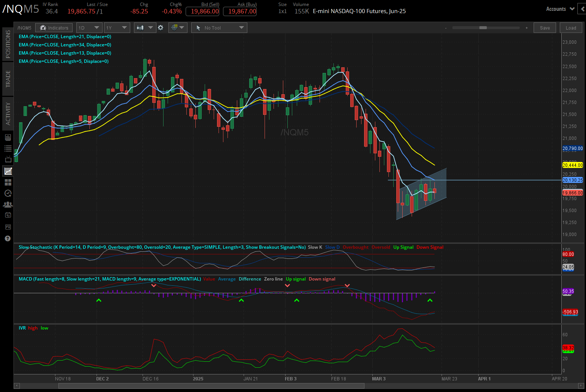Click the TV player icon in the sidebar
Viewport: 586px width, 392px height.
point(7,159)
